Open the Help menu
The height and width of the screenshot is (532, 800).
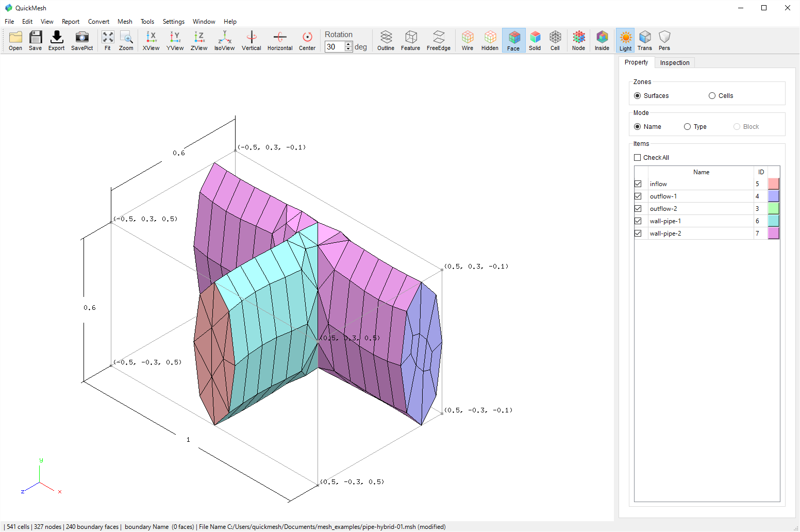pyautogui.click(x=230, y=22)
